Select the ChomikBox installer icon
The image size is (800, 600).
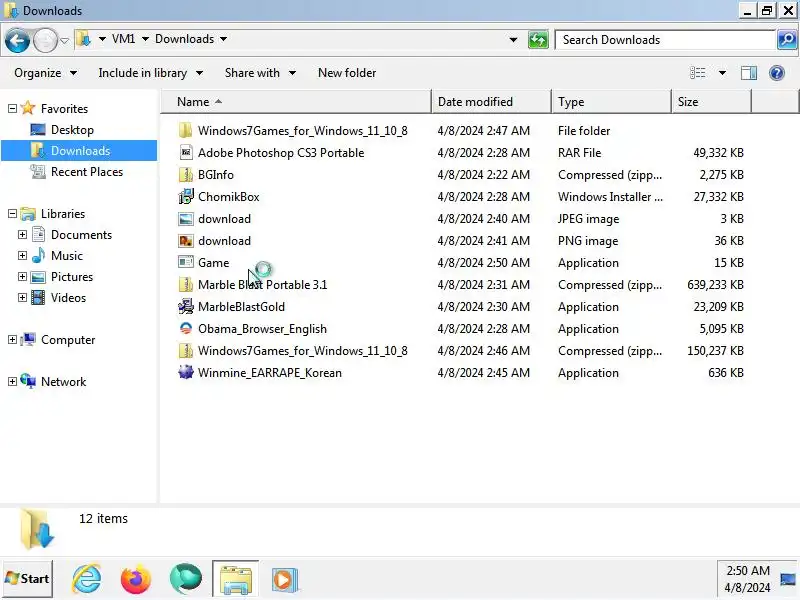(x=186, y=196)
